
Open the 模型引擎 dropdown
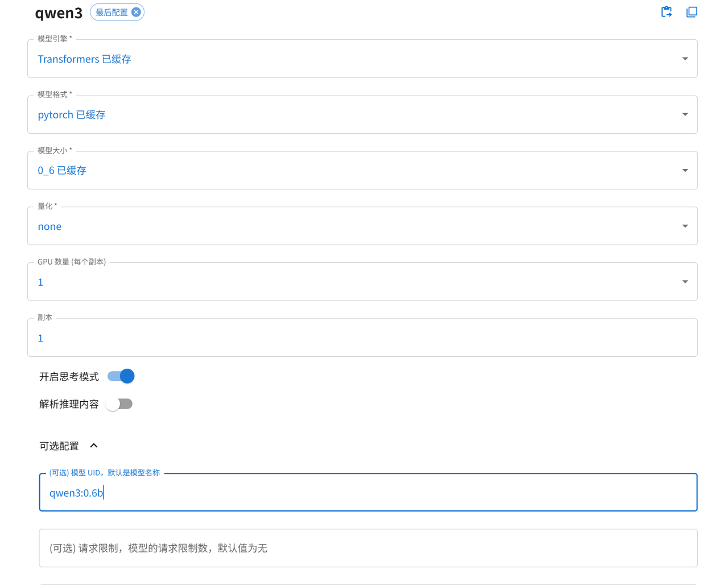685,58
